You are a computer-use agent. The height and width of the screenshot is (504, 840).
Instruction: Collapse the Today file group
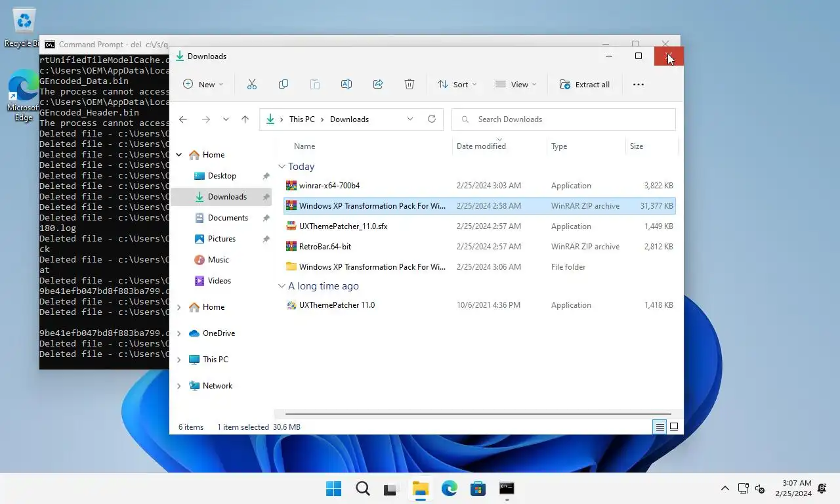(282, 167)
